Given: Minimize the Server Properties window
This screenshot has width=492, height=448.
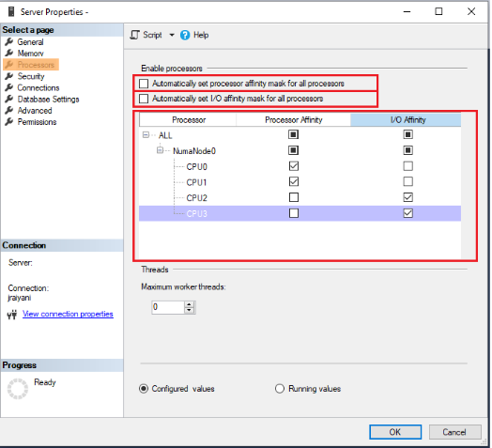Looking at the screenshot, I should (407, 11).
